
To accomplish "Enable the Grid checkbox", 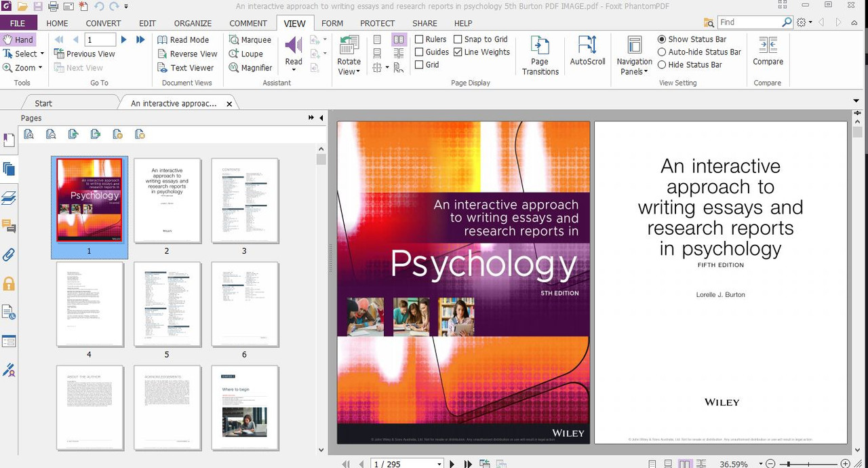I will click(x=419, y=65).
